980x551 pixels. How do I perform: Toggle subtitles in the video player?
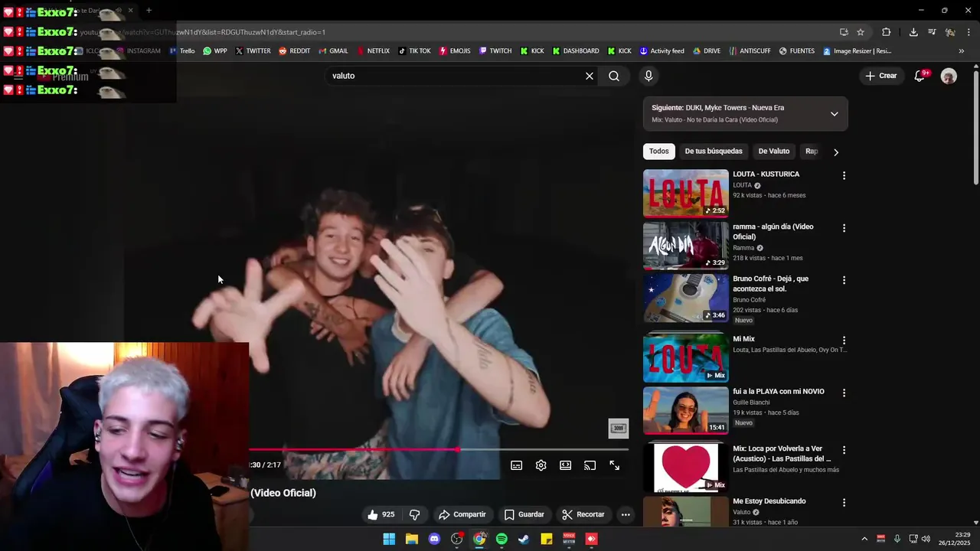(x=517, y=465)
